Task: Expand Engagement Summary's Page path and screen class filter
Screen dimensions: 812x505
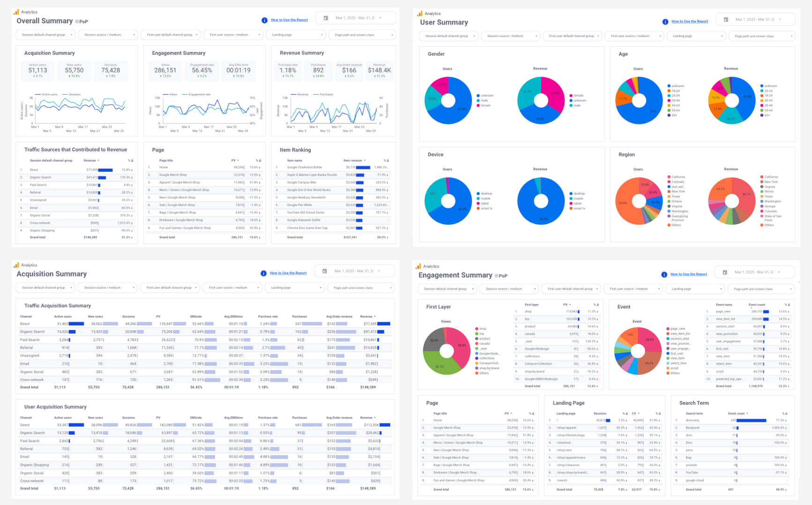Action: coord(761,289)
